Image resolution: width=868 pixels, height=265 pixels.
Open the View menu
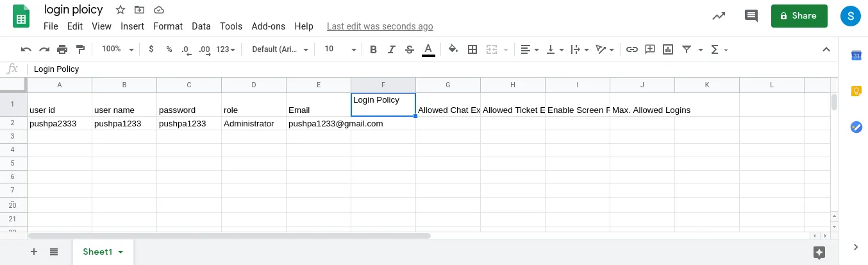point(101,26)
